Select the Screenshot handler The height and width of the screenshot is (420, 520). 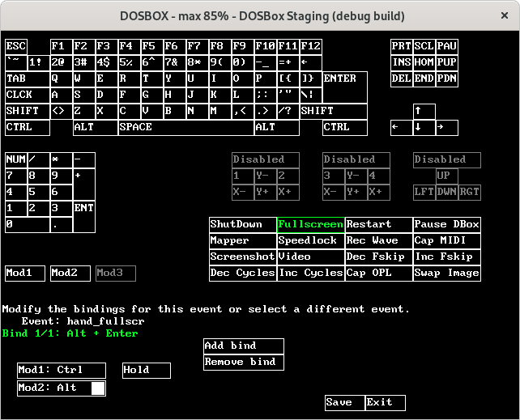(x=243, y=257)
